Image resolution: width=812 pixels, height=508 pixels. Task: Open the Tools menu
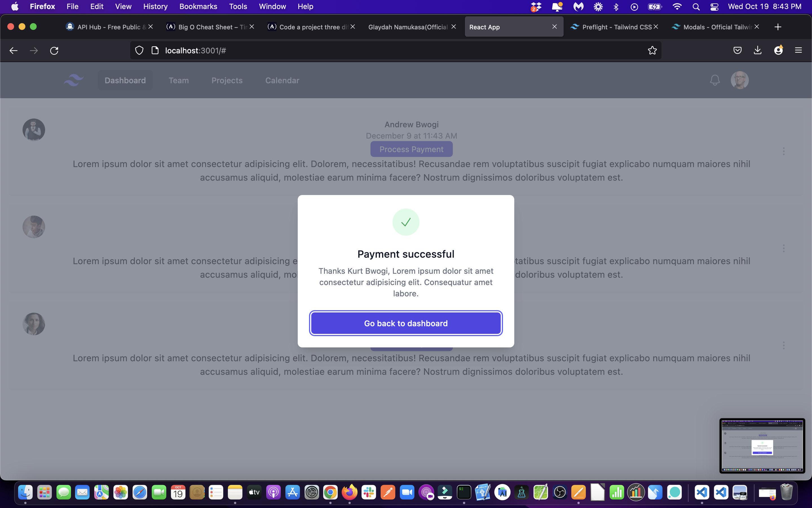[x=238, y=6]
